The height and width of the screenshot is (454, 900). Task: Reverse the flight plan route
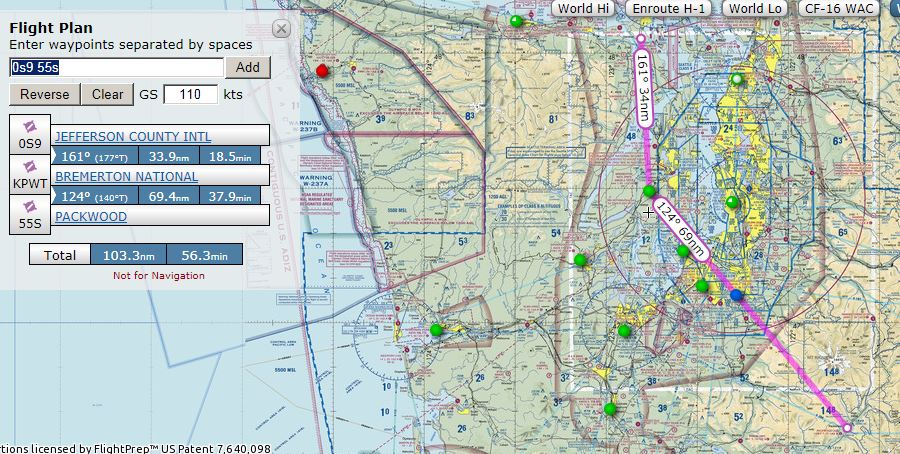(45, 94)
